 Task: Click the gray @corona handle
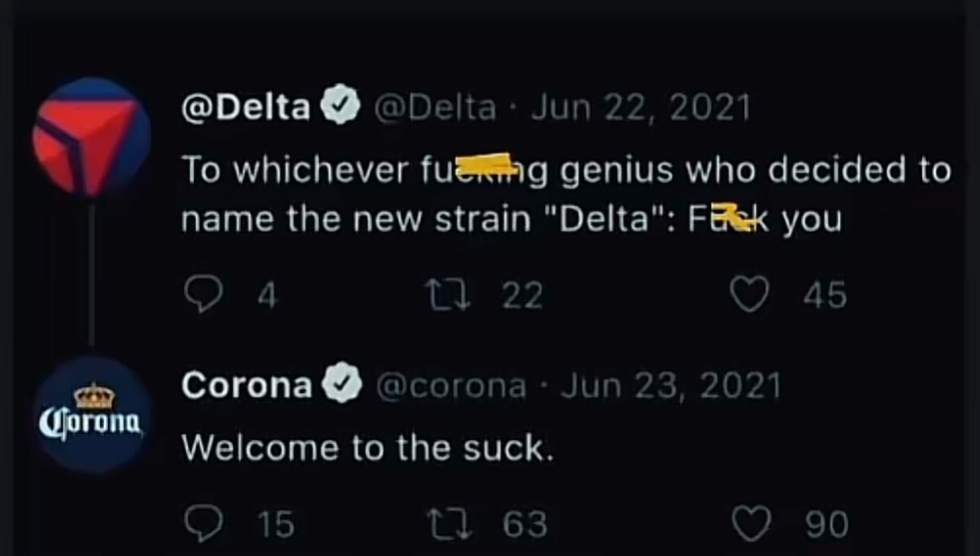449,386
